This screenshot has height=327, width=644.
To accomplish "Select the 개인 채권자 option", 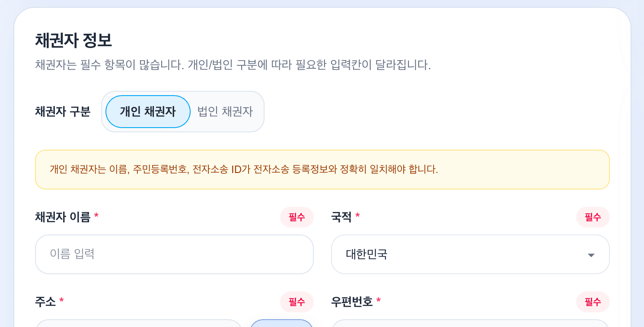I will 147,112.
